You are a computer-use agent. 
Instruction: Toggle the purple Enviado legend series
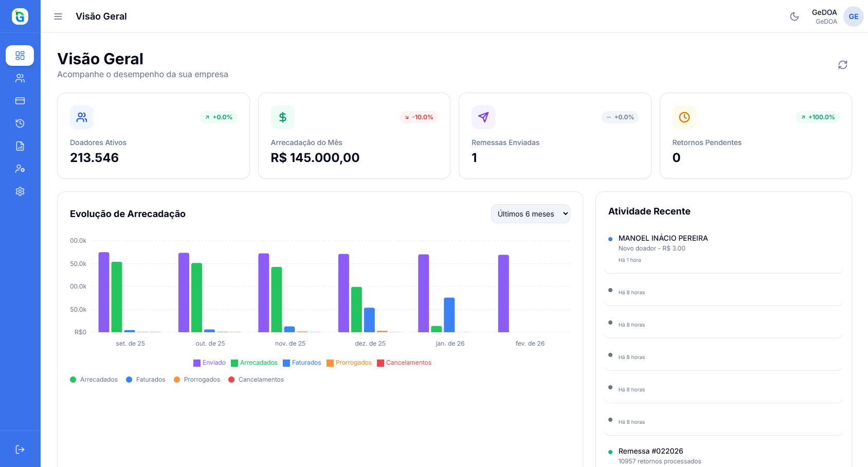pyautogui.click(x=209, y=363)
